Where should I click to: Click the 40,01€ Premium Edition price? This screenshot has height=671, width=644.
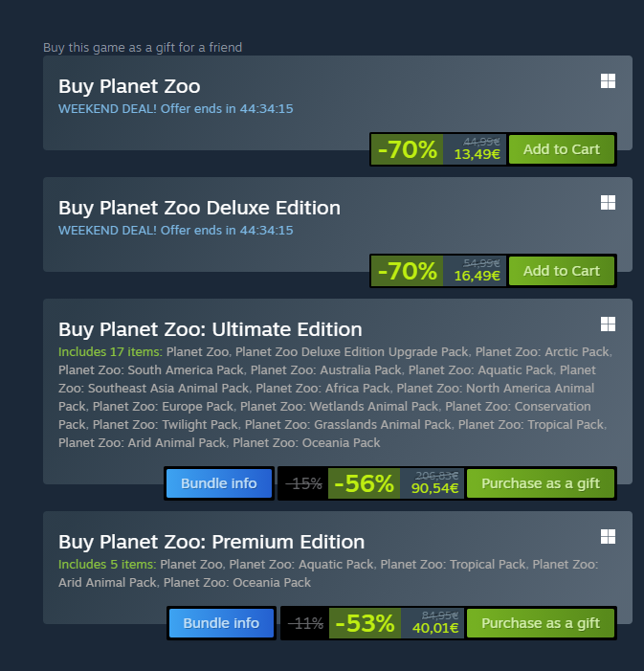pos(435,628)
